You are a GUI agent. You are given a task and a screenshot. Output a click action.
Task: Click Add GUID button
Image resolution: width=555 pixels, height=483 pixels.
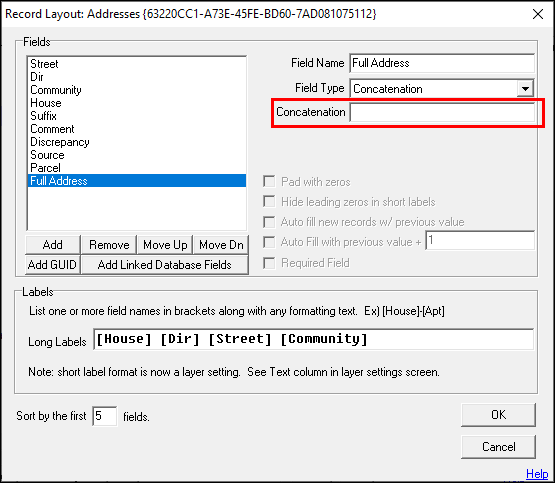click(53, 265)
